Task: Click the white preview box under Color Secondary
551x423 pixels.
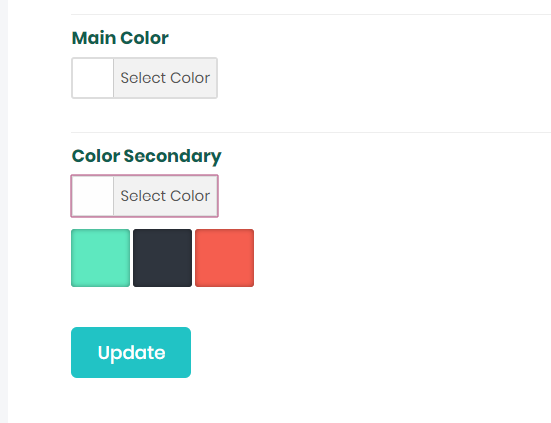Action: point(93,196)
